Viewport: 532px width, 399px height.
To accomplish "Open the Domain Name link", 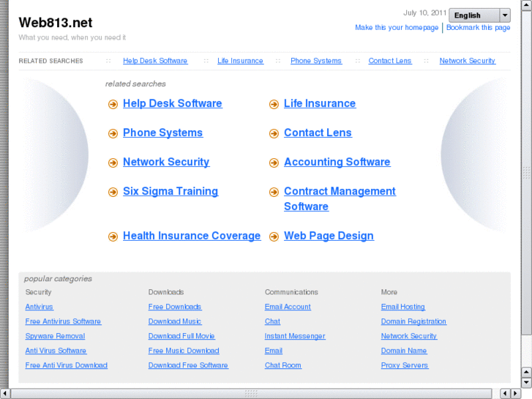I will tap(404, 351).
